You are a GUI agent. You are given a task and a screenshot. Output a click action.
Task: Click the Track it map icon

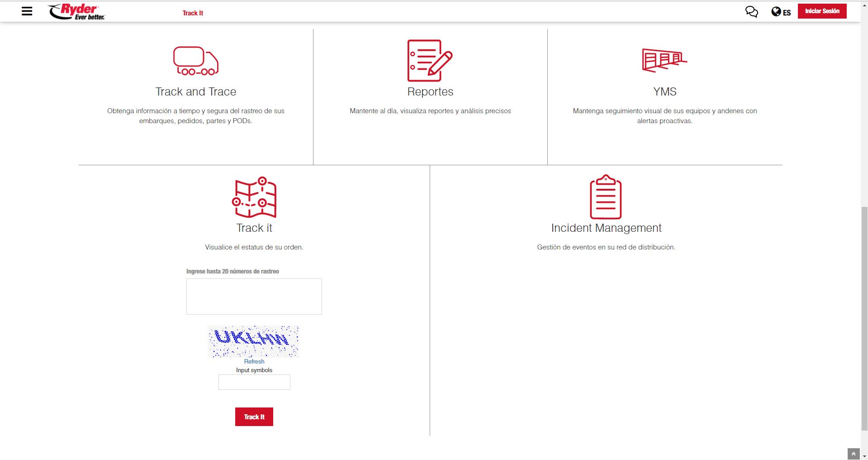click(x=254, y=197)
